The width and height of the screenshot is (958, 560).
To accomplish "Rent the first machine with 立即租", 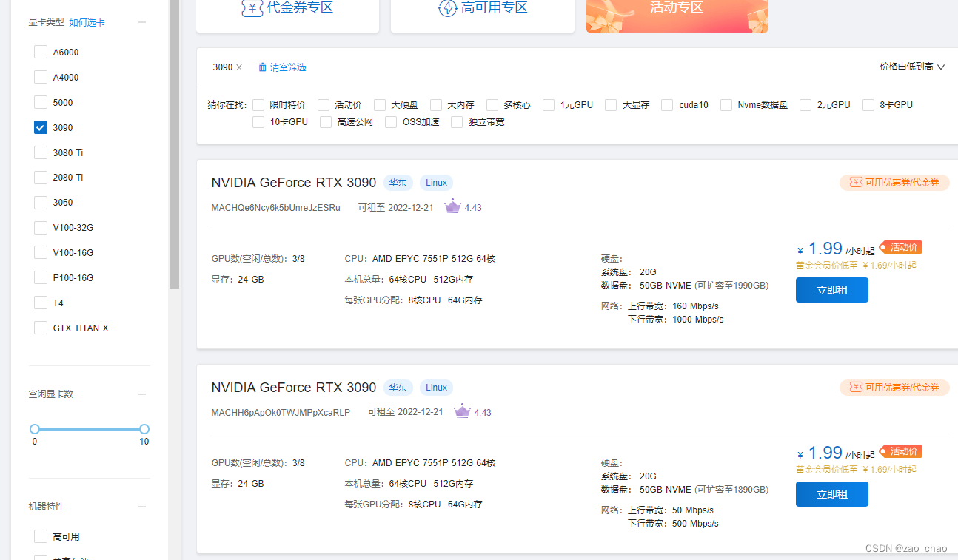I will point(832,290).
